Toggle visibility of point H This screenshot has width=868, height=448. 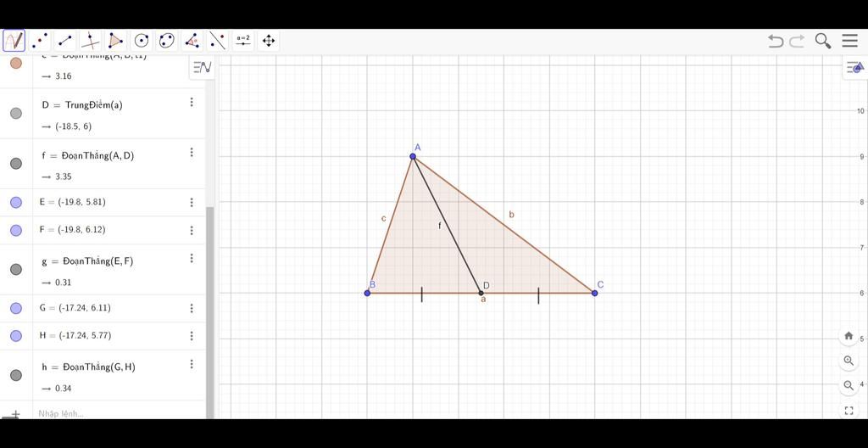point(16,336)
